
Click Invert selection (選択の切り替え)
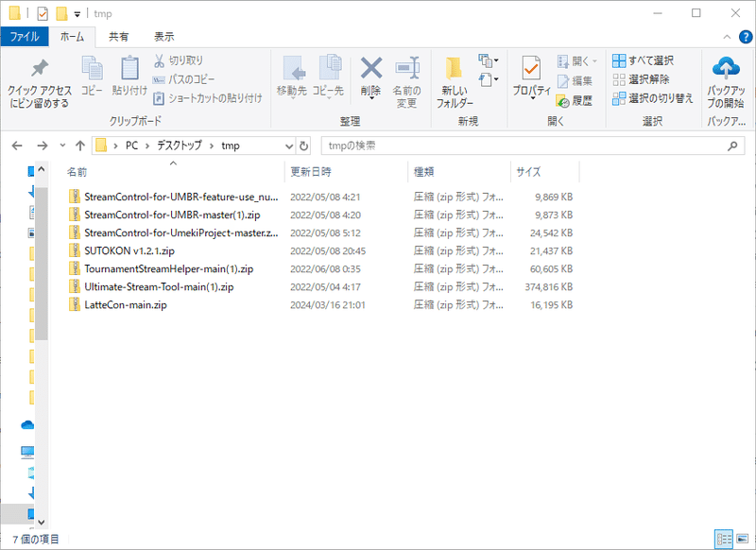652,98
